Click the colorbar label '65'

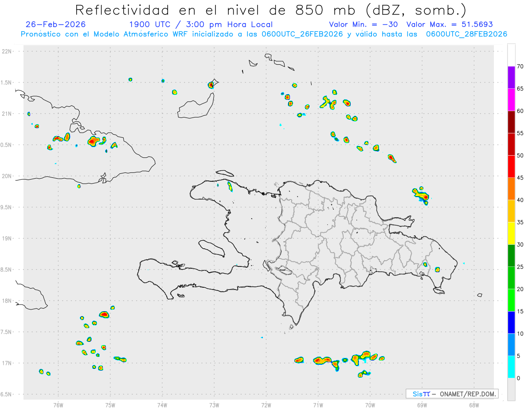tap(520, 89)
